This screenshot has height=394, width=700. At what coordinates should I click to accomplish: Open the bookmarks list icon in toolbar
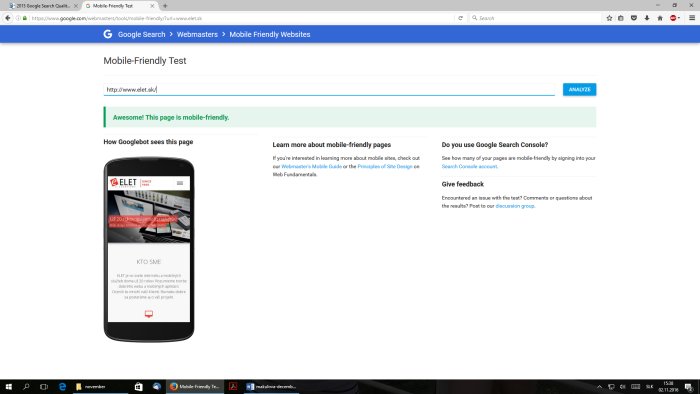(621, 18)
